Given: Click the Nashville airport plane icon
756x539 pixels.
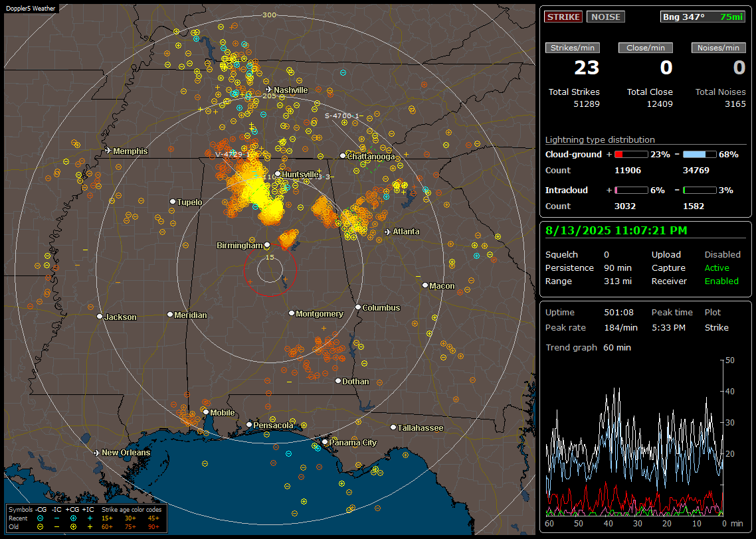Looking at the screenshot, I should tap(268, 90).
